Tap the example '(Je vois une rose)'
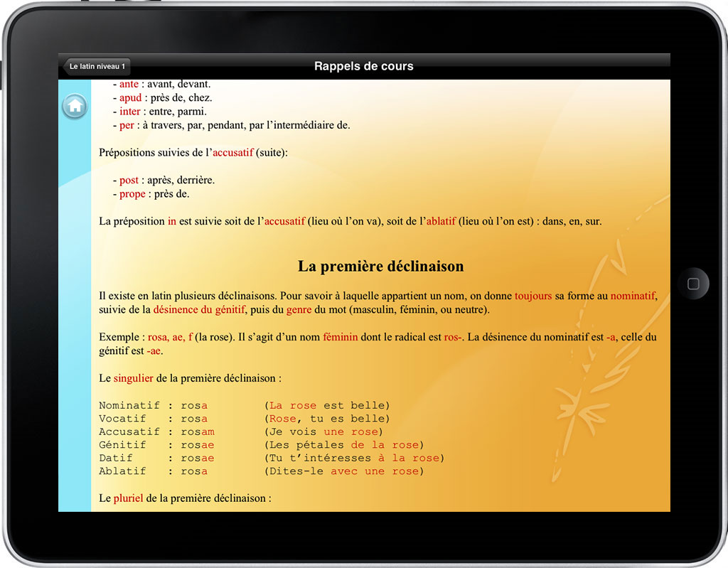The height and width of the screenshot is (568, 728). click(x=323, y=432)
